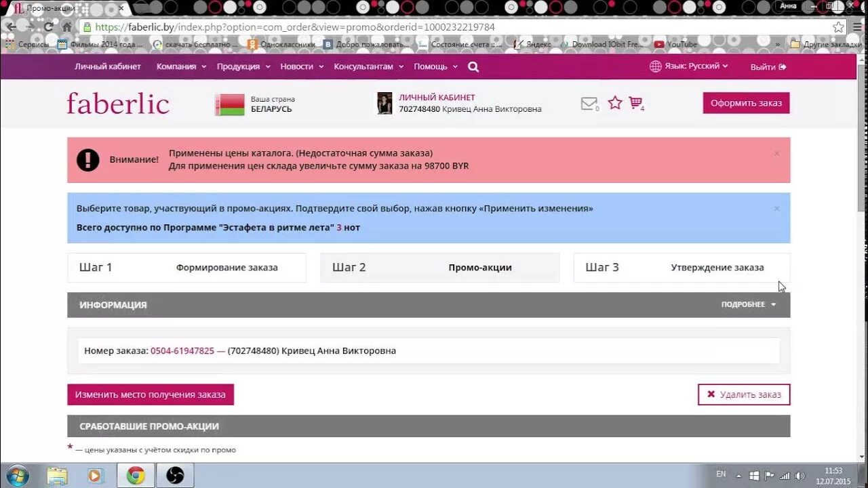
Task: Reload the page in the browser
Action: tap(49, 27)
